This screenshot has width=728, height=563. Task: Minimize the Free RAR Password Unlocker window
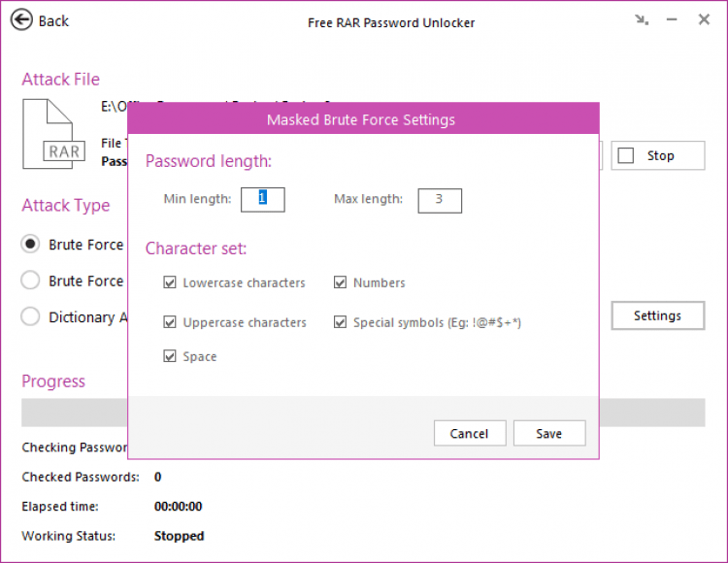click(673, 20)
